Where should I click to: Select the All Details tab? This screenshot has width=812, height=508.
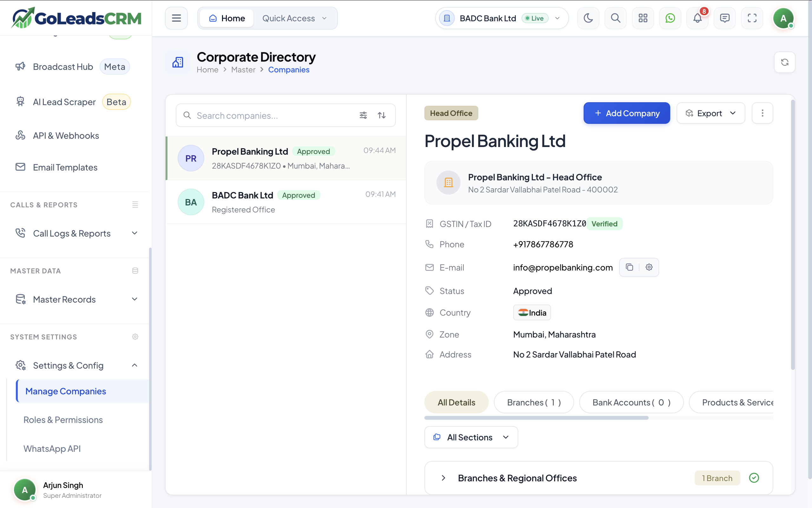pos(456,402)
